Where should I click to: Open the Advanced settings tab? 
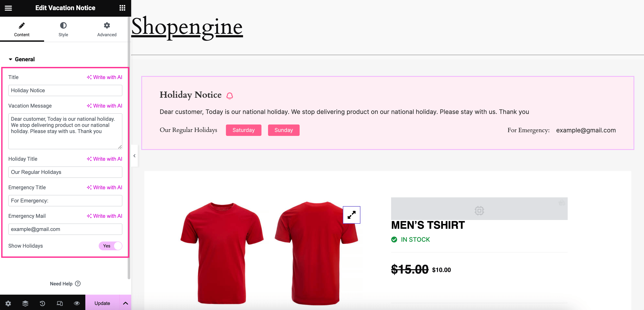click(106, 29)
